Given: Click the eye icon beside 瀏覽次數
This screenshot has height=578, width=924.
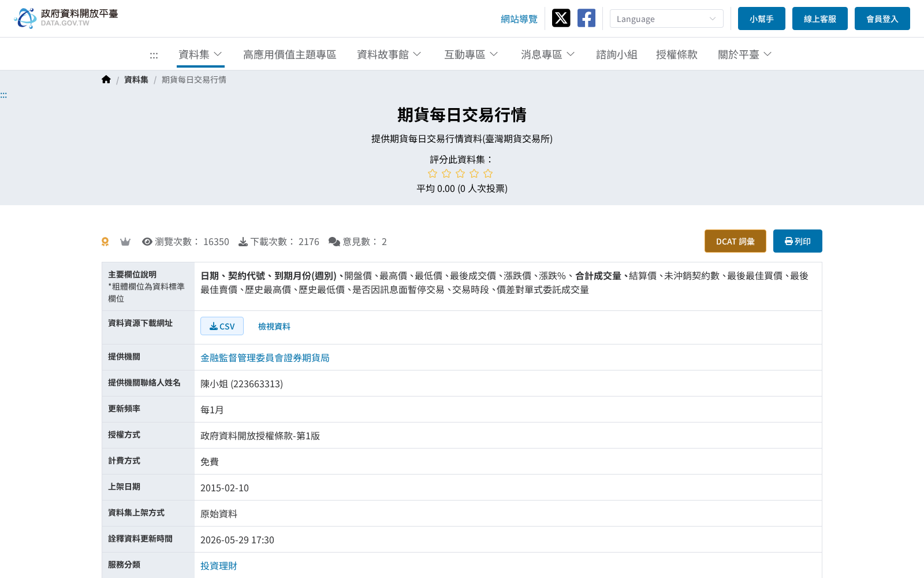Looking at the screenshot, I should 147,242.
